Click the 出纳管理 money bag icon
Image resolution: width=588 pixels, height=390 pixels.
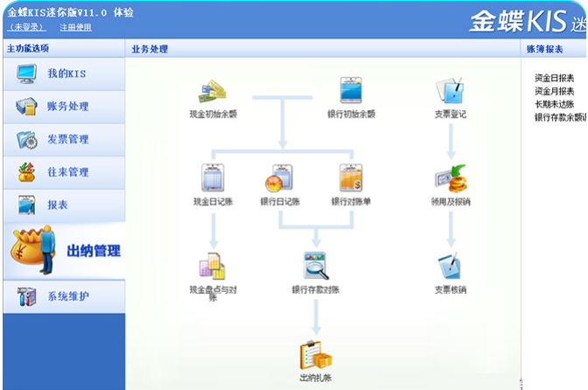click(x=34, y=249)
